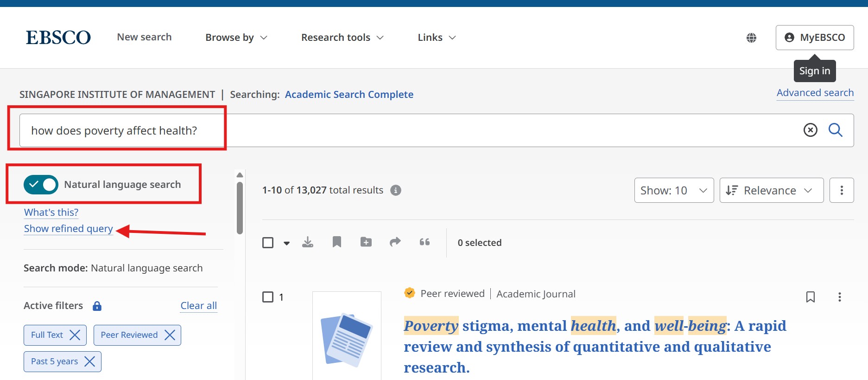The image size is (868, 380).
Task: Click Clear all filters link
Action: (x=199, y=306)
